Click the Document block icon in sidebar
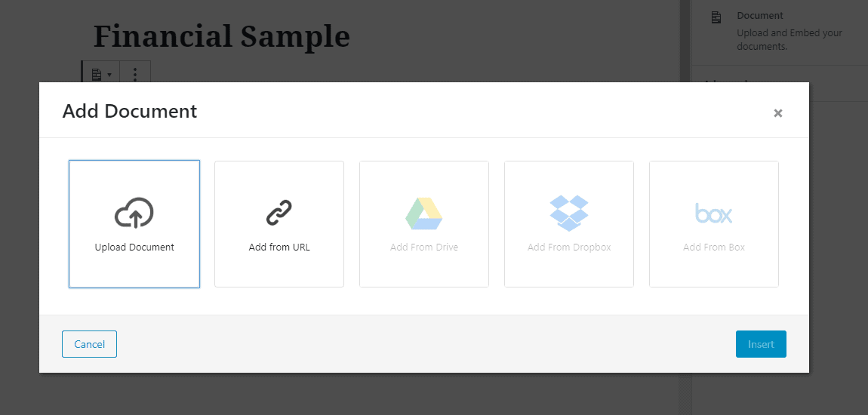 tap(716, 17)
